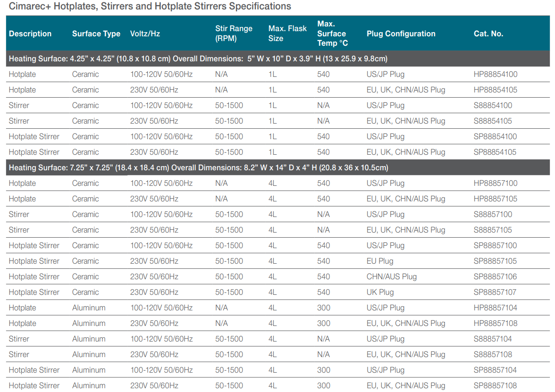Image resolution: width=555 pixels, height=392 pixels.
Task: Select '50-1500' stir range in the SP88857108 row
Action: click(229, 386)
